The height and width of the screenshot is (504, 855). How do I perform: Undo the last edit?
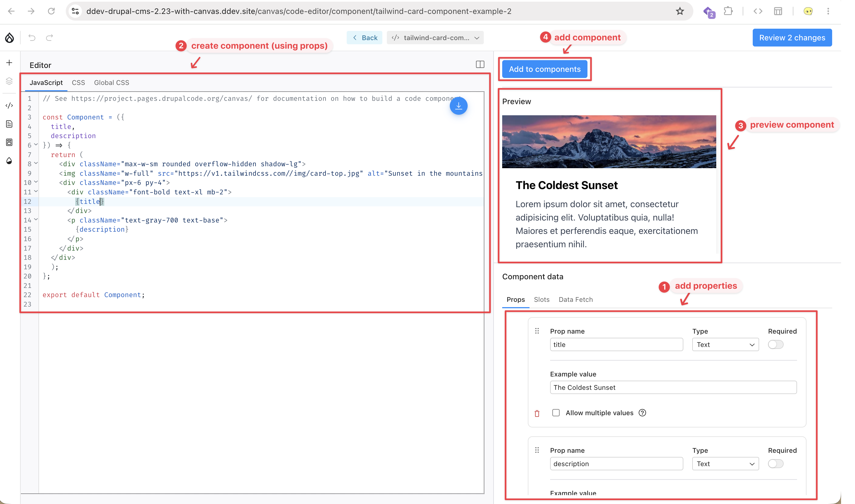pos(32,38)
